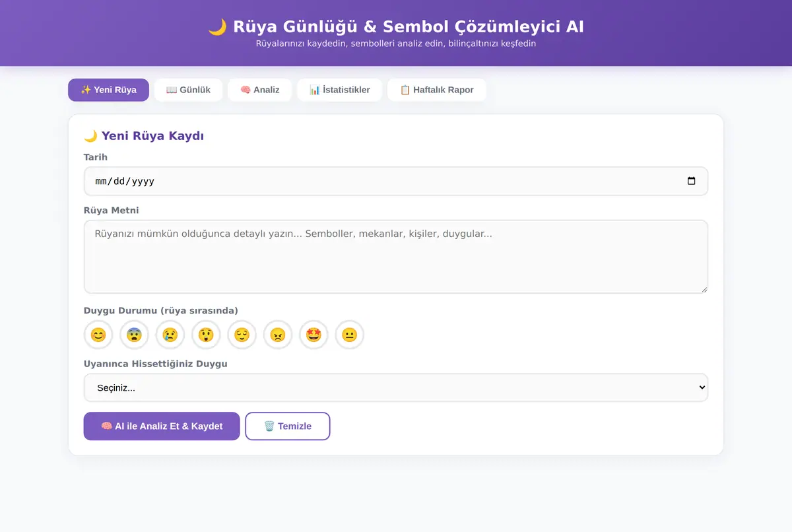Screen dimensions: 792x532
Task: Click the subtitle starting with Rüyalarınızı kaydedin
Action: [396, 44]
